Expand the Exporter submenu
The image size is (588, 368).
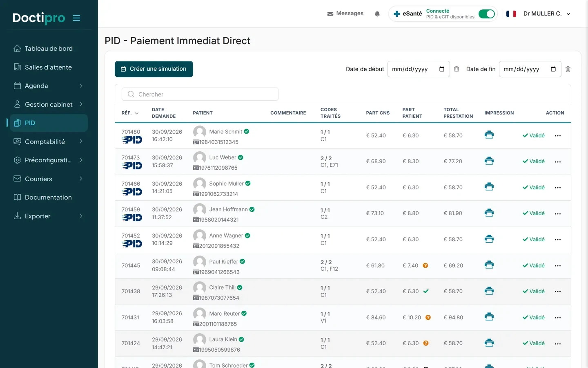[x=81, y=216]
